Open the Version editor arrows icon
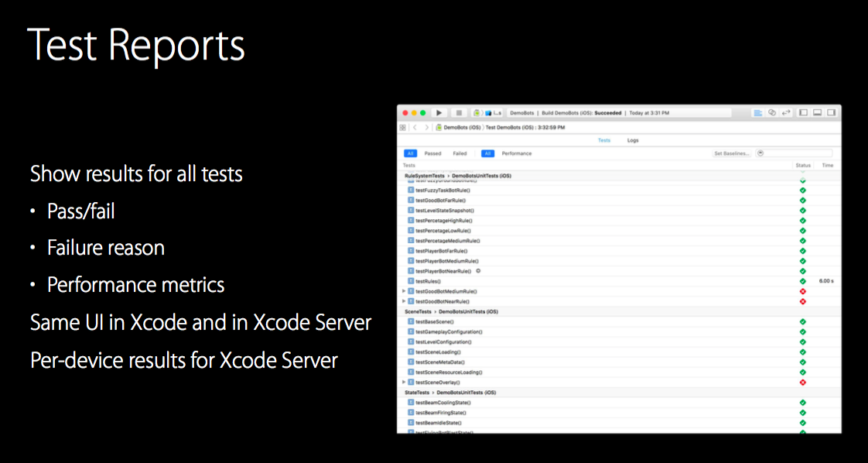Image resolution: width=868 pixels, height=463 pixels. tap(786, 113)
